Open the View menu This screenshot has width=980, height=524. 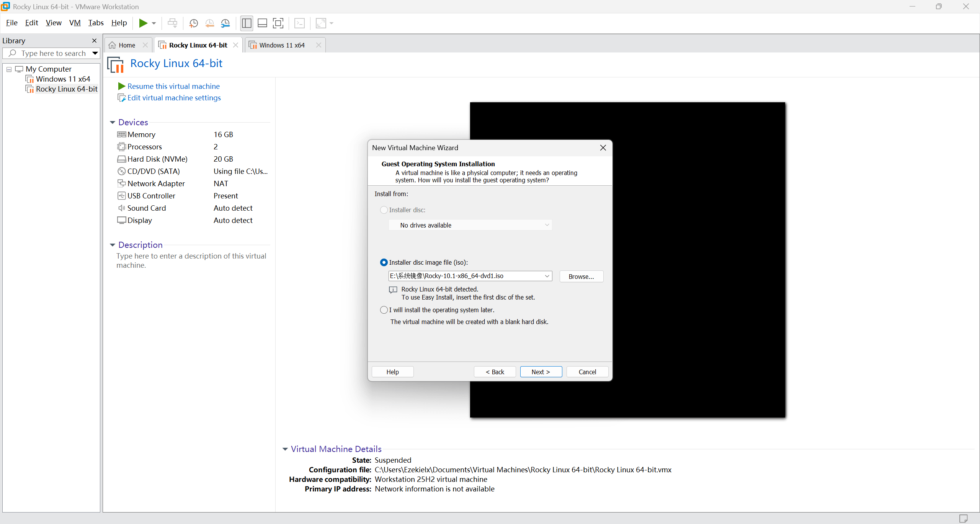pos(54,23)
